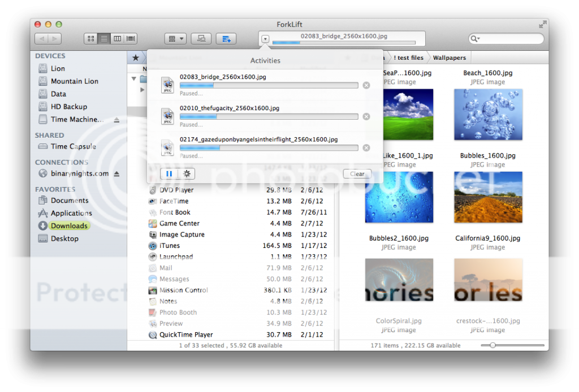Open the gear settings in Activities

(187, 173)
